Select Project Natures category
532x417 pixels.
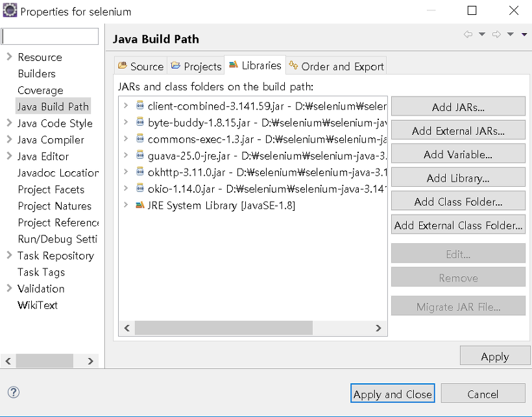click(54, 206)
